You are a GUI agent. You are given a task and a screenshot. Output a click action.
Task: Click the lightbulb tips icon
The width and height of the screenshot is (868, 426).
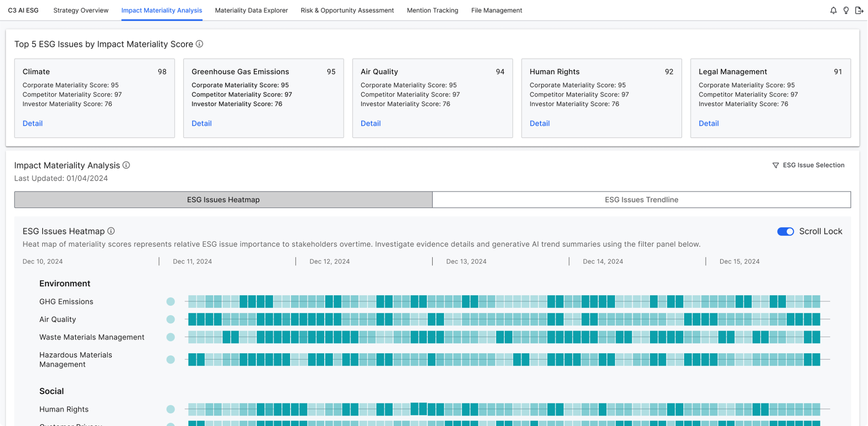tap(846, 10)
